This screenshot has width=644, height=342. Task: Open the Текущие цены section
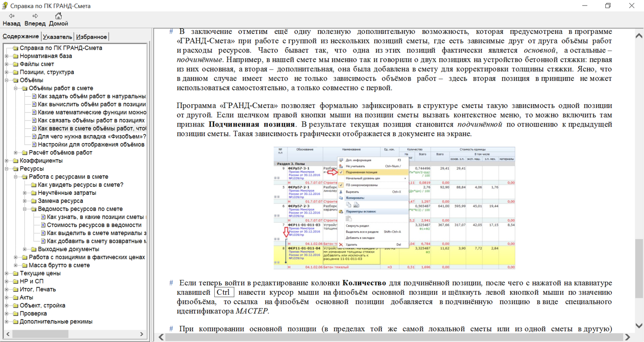(x=40, y=273)
